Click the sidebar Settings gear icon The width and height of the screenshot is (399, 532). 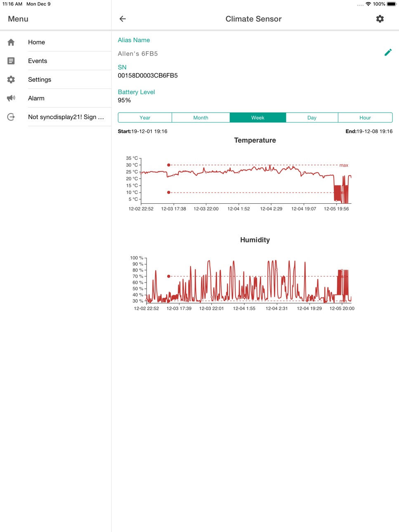tap(11, 80)
